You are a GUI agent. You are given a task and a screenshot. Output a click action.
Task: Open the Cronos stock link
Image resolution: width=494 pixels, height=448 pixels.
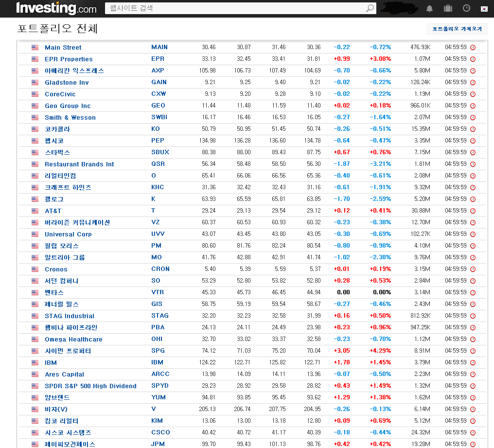point(56,269)
